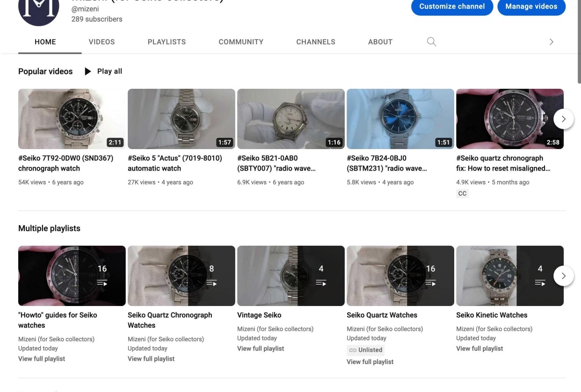
Task: Click the Popular videos section heading
Action: click(45, 71)
